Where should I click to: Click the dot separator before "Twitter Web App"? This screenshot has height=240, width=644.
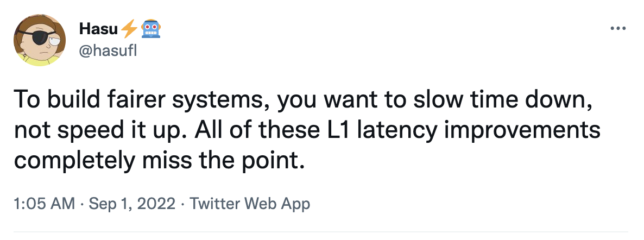pos(183,204)
